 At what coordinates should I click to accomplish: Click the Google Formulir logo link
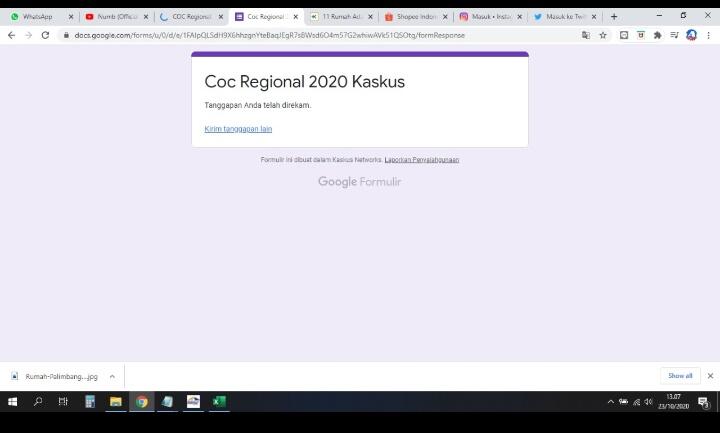click(360, 182)
